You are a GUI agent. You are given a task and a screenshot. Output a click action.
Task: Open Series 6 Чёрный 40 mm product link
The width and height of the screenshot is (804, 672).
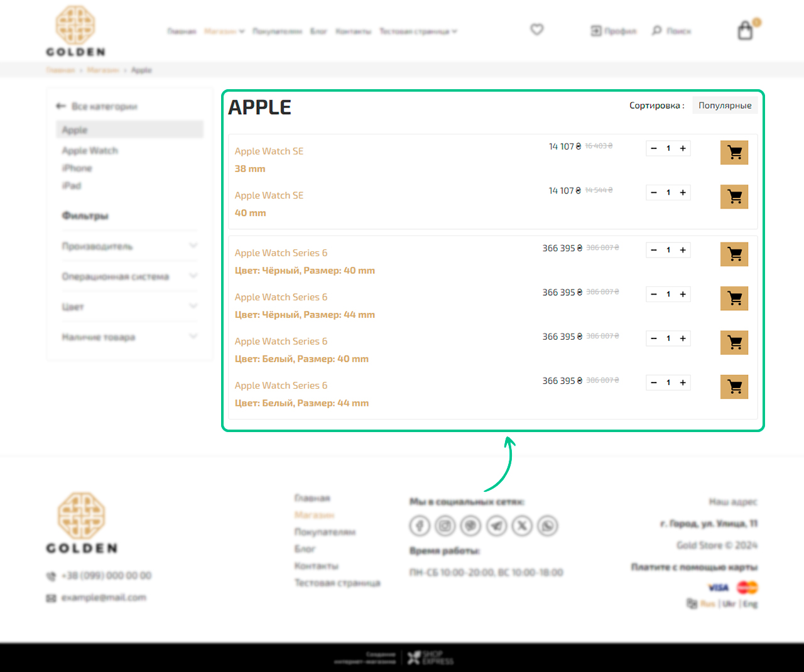click(x=281, y=253)
